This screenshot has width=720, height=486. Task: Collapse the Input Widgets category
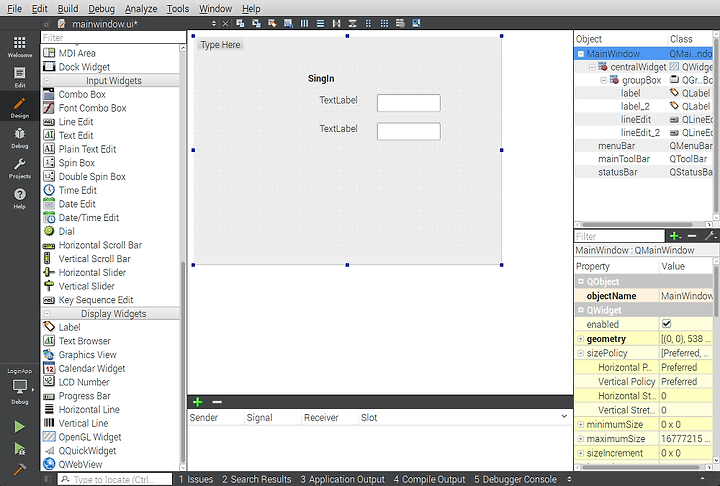(47, 81)
